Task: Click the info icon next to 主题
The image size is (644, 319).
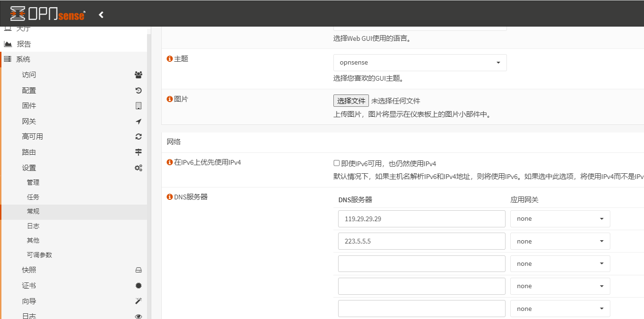Action: [169, 59]
